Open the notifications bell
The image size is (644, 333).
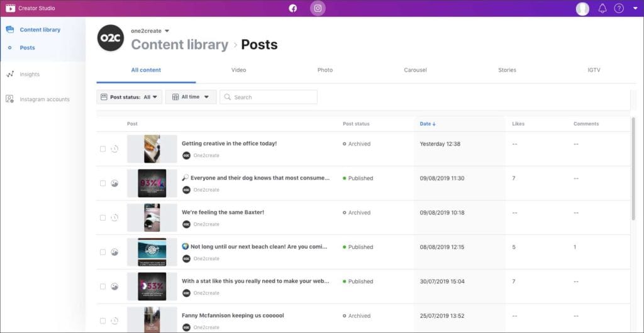tap(602, 8)
